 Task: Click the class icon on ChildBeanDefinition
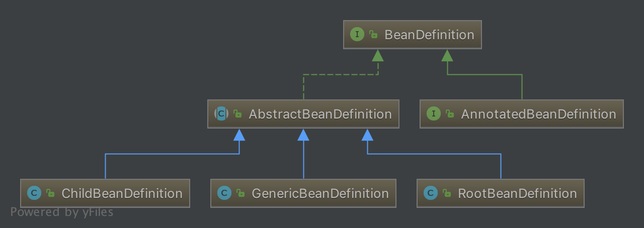(34, 193)
